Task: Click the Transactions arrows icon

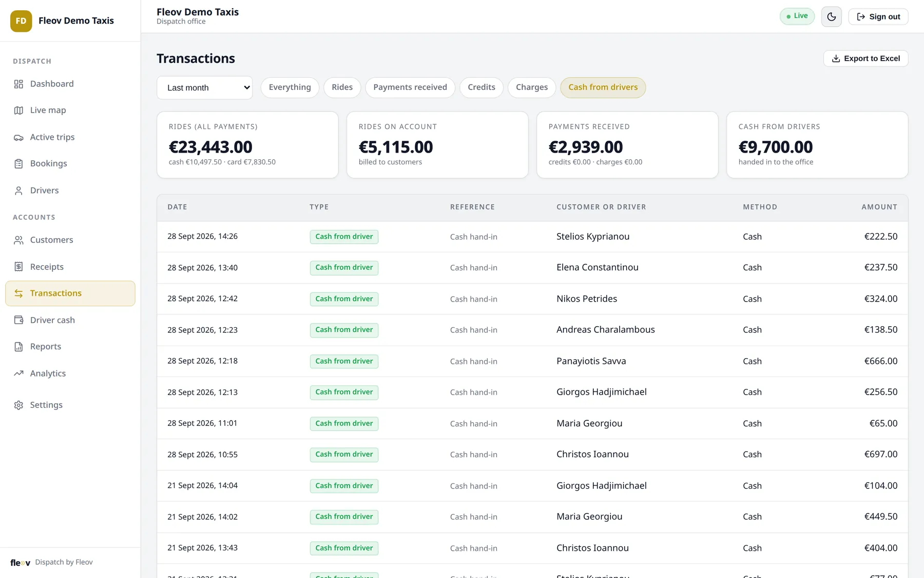Action: tap(18, 293)
